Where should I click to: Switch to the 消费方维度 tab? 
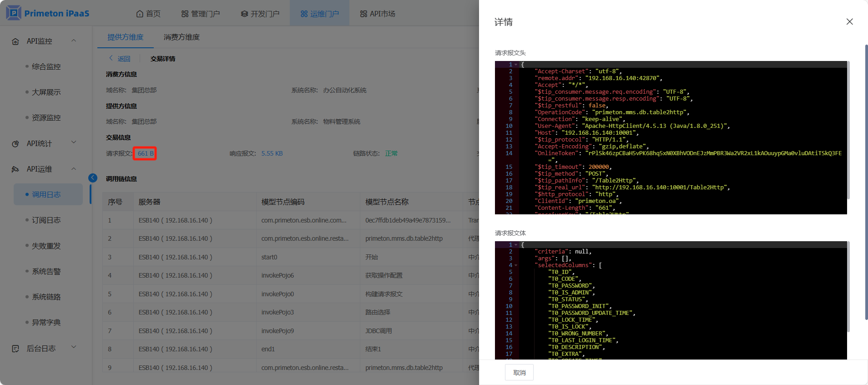coord(182,37)
